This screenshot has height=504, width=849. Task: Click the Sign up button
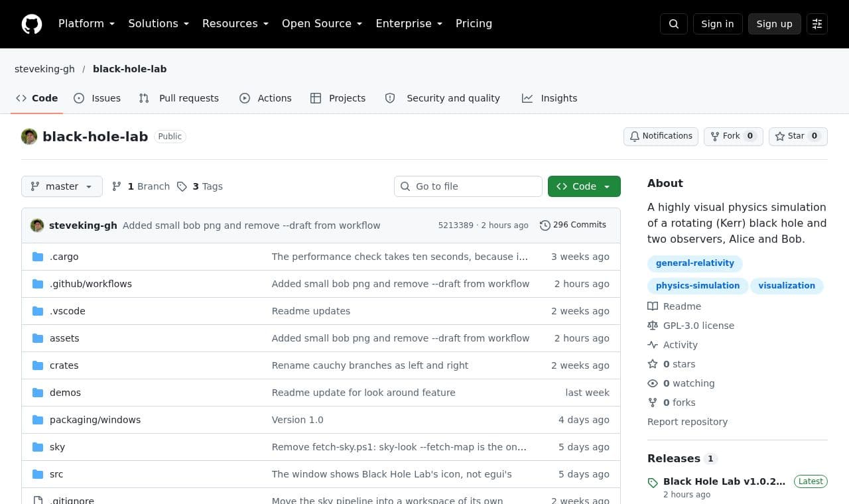(x=775, y=24)
